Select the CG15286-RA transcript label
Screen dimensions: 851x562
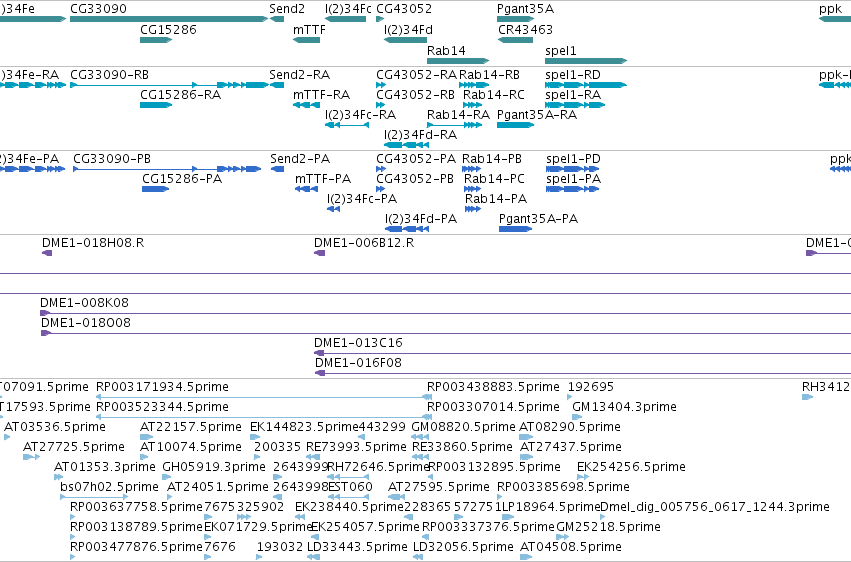pyautogui.click(x=180, y=95)
